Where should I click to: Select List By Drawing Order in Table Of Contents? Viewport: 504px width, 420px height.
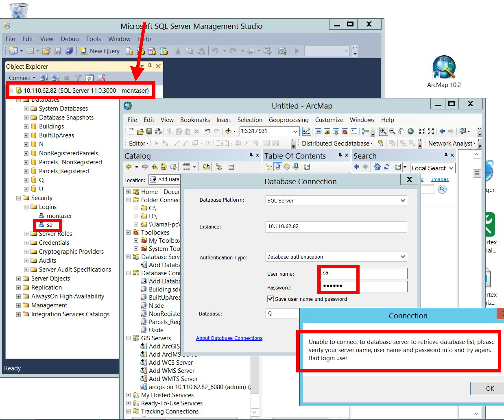[268, 167]
